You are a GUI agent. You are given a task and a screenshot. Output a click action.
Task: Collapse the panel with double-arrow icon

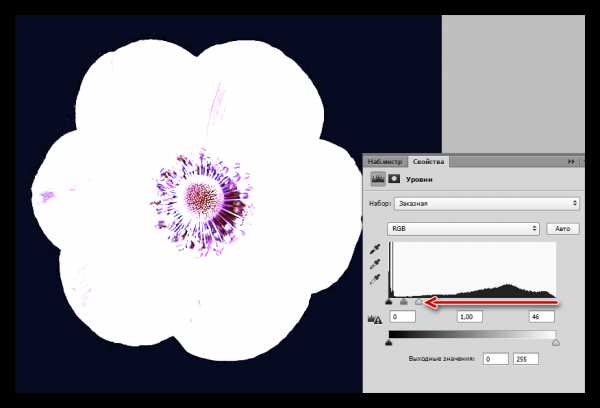[571, 162]
